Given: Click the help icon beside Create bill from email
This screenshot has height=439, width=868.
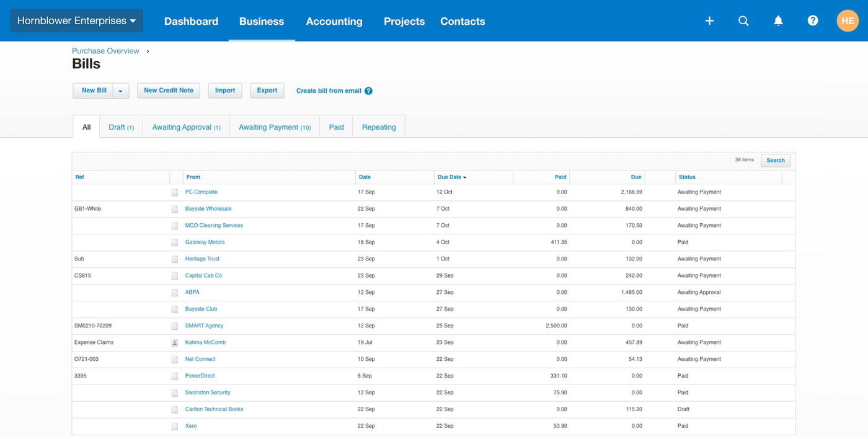Looking at the screenshot, I should pos(368,91).
